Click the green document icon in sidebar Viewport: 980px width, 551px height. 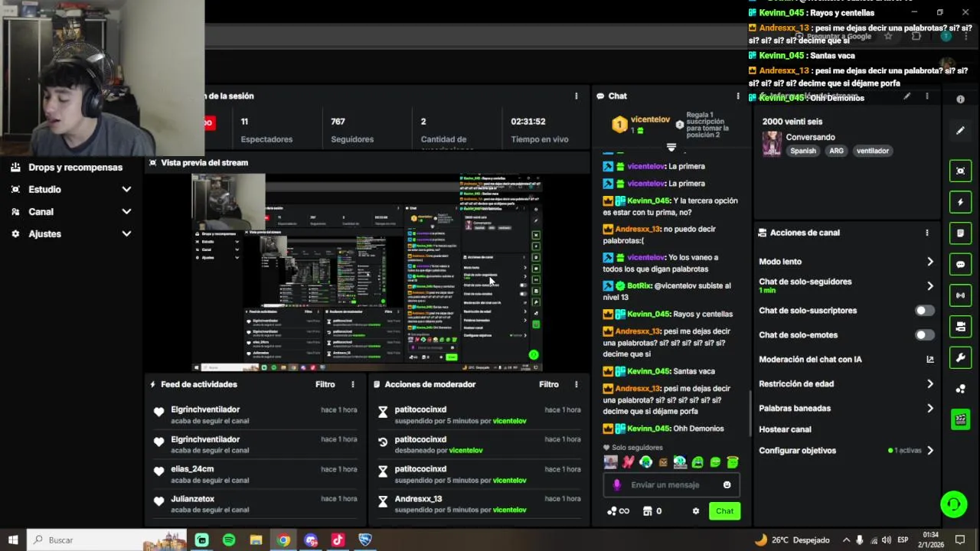[960, 233]
